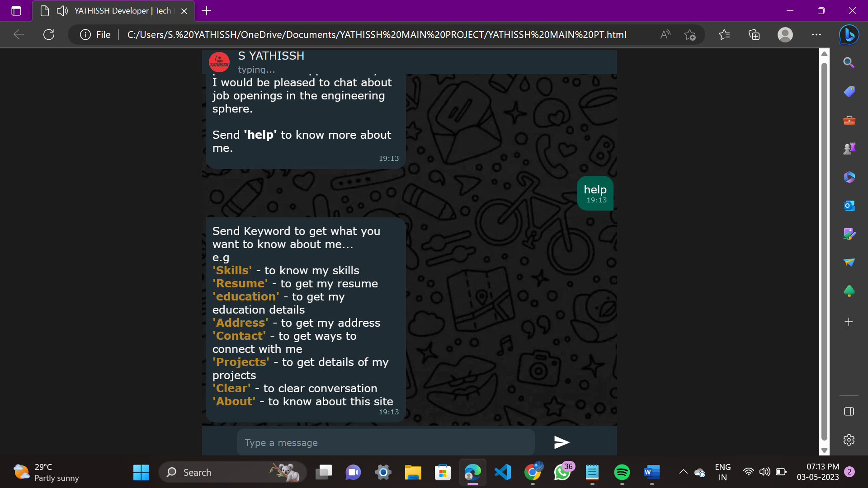
Task: Toggle Read aloud in the address bar
Action: tap(665, 34)
